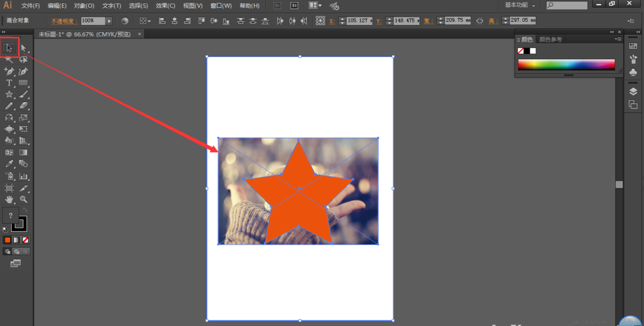Viewport: 644px width, 326px height.
Task: Change screen mode button
Action: [x=15, y=263]
